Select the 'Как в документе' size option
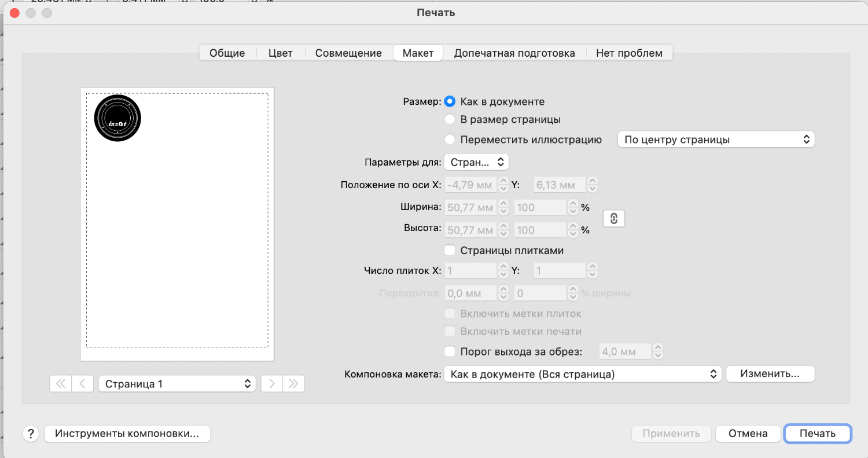868x458 pixels. [x=450, y=101]
